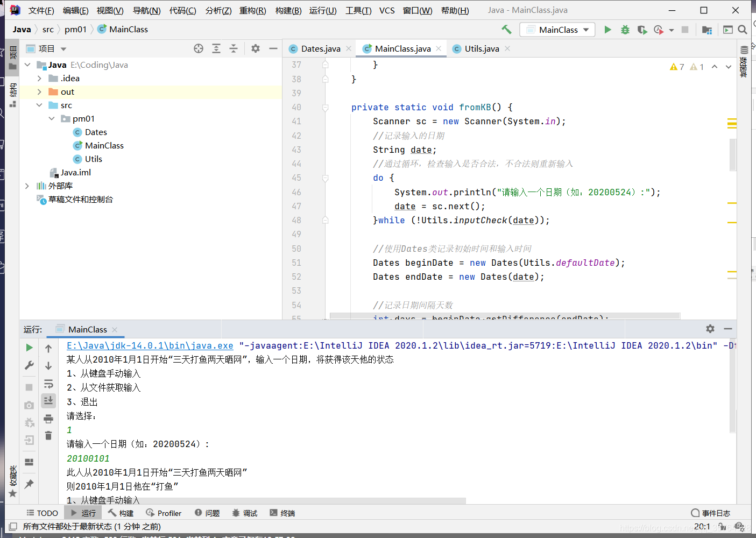Select Utils class in project tree

(88, 159)
